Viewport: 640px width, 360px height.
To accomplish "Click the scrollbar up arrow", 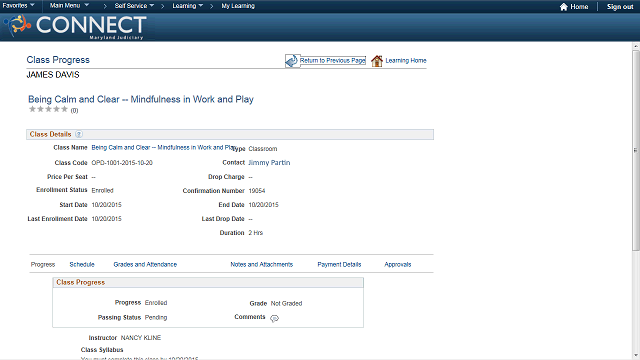I will click(x=636, y=46).
